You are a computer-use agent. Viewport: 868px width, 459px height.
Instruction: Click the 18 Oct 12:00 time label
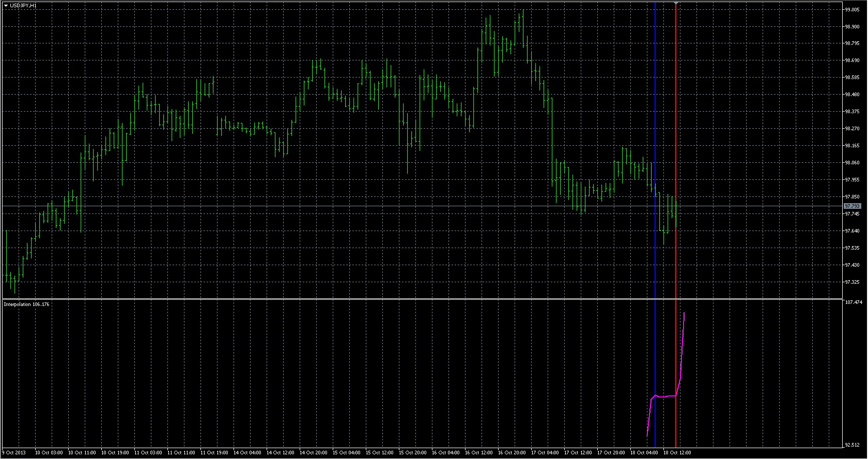[x=677, y=453]
